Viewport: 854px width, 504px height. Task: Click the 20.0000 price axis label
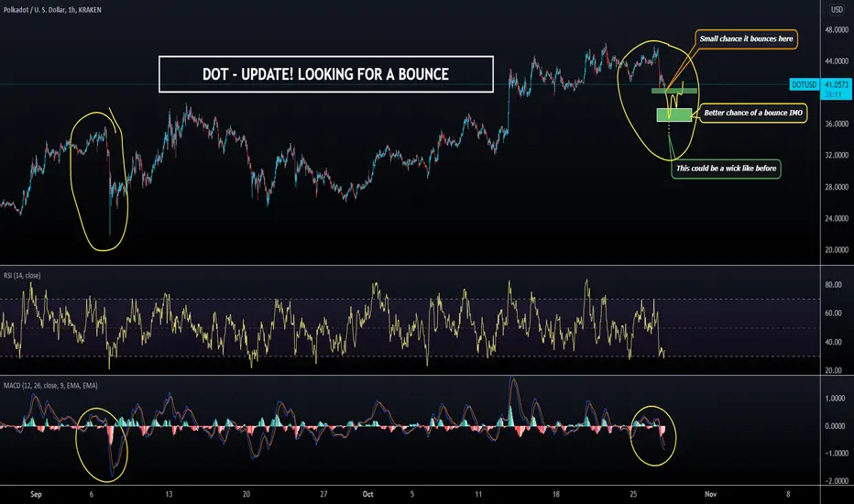pyautogui.click(x=837, y=250)
